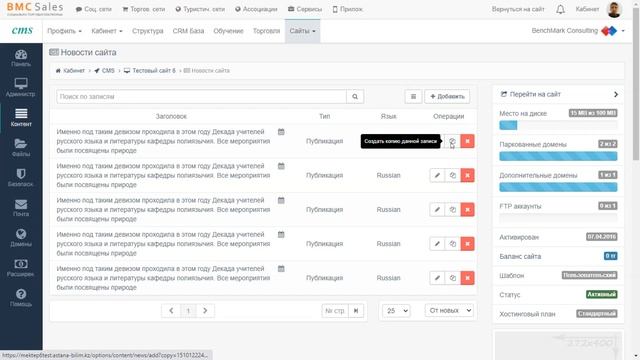Open Ассоциации in top bar
The height and width of the screenshot is (360, 640).
point(256,9)
